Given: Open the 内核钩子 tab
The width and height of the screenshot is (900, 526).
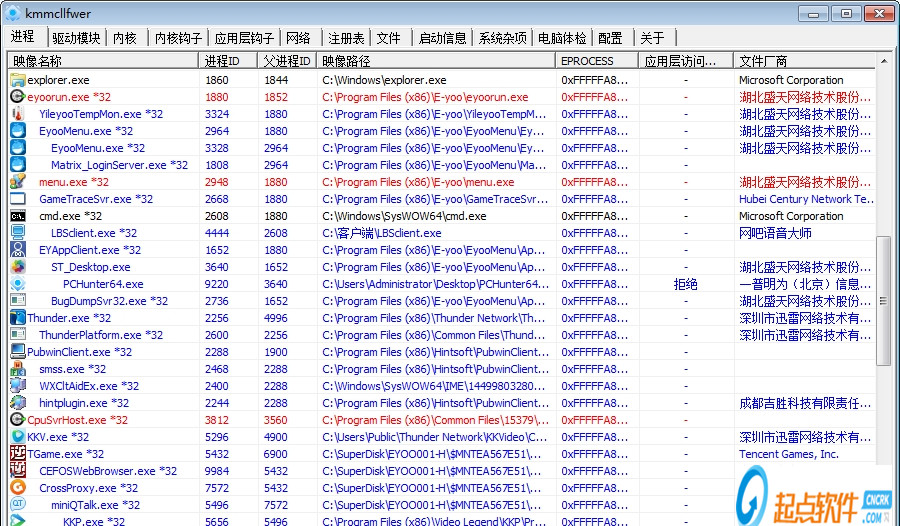Looking at the screenshot, I should pos(178,38).
